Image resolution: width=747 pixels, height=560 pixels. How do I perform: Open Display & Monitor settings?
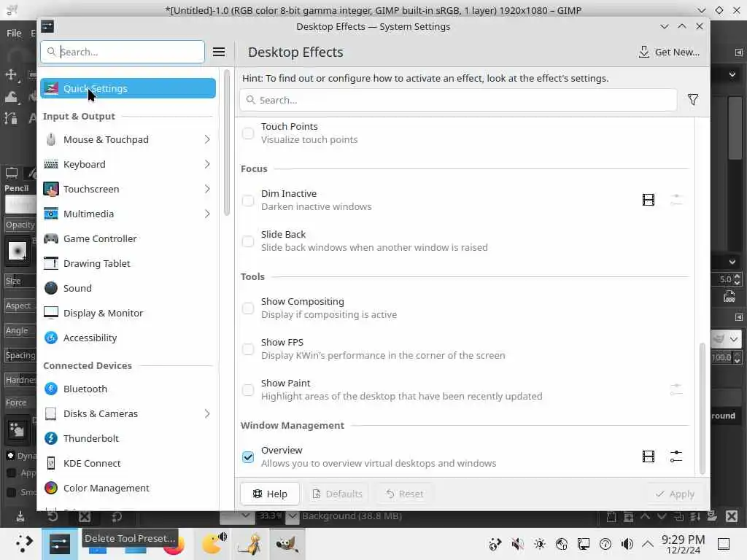(128, 313)
